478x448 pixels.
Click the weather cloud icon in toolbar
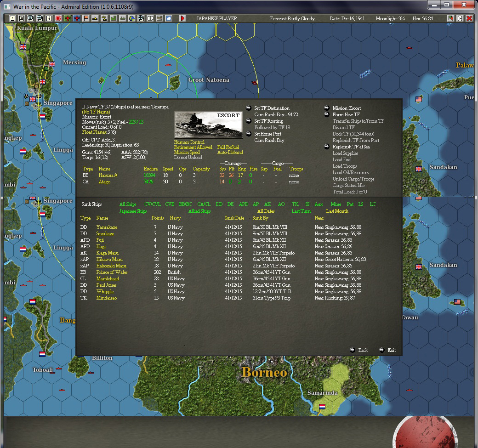168,18
